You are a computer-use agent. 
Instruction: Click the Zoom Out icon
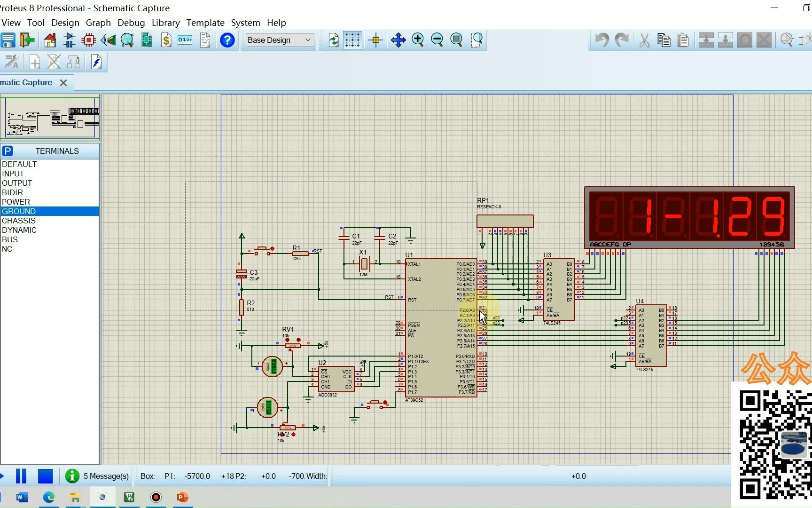pos(437,40)
